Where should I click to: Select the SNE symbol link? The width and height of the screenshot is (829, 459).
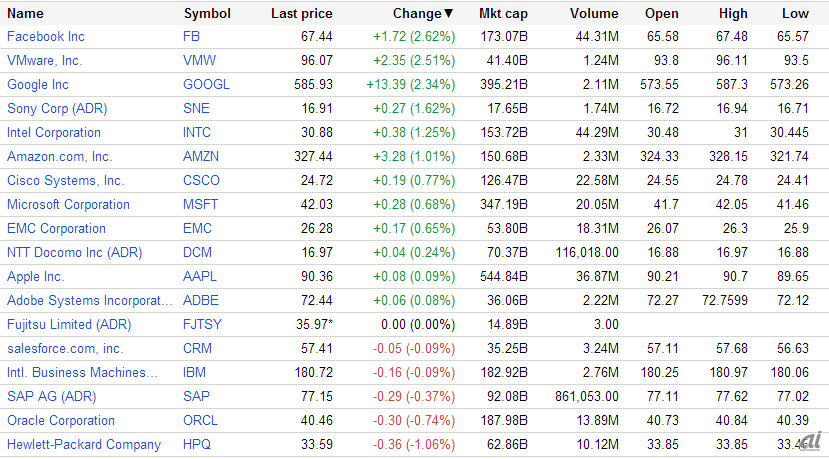(197, 108)
